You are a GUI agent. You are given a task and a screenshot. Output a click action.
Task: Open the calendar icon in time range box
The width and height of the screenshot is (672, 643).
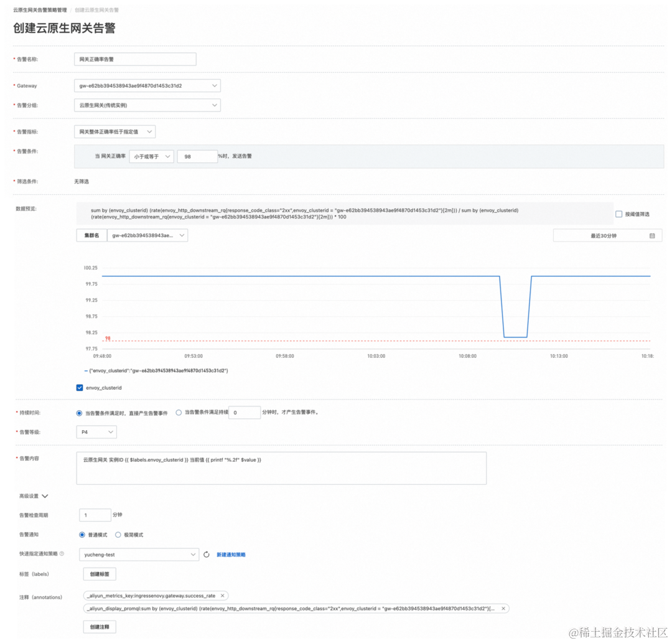coord(652,236)
